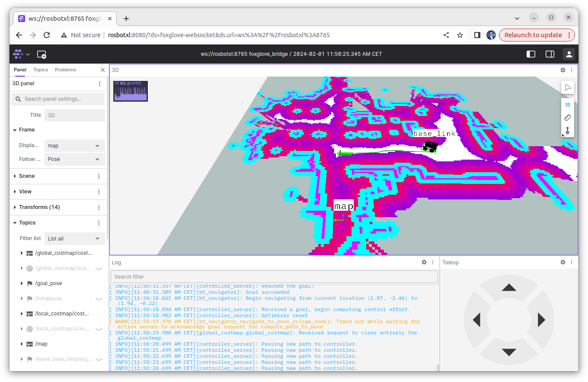Open 3D panel header options menu in sidebar
Viewport: 588px width, 382px height.
99,84
